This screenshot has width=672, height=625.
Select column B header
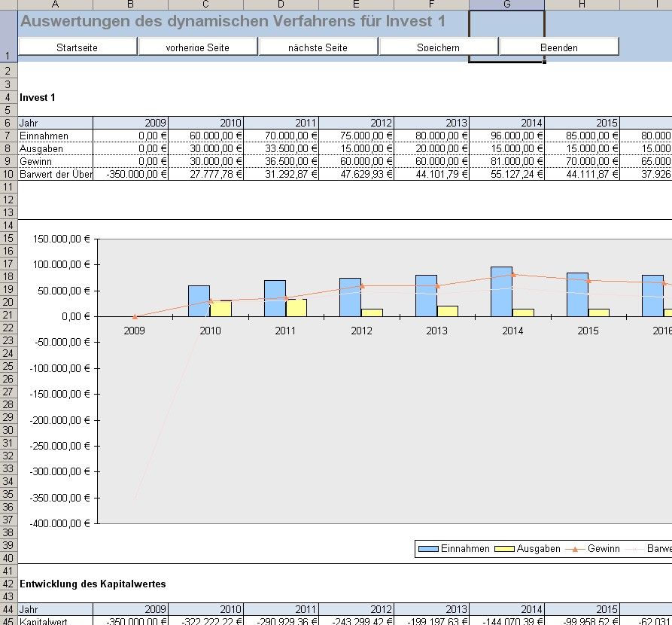(x=130, y=5)
